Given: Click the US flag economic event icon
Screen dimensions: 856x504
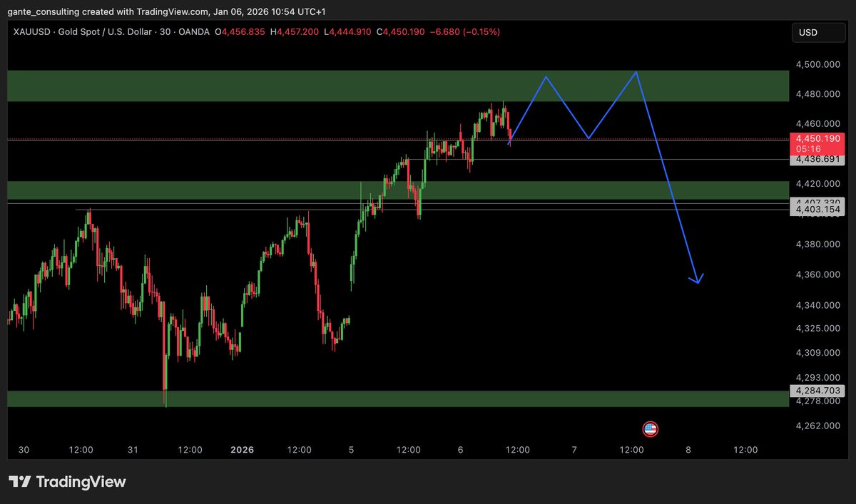Looking at the screenshot, I should (x=650, y=429).
